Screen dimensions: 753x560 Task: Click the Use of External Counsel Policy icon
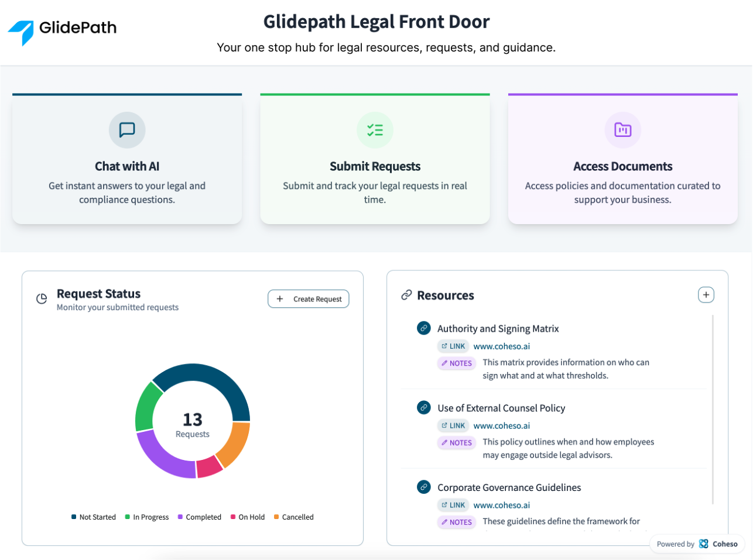click(x=424, y=407)
